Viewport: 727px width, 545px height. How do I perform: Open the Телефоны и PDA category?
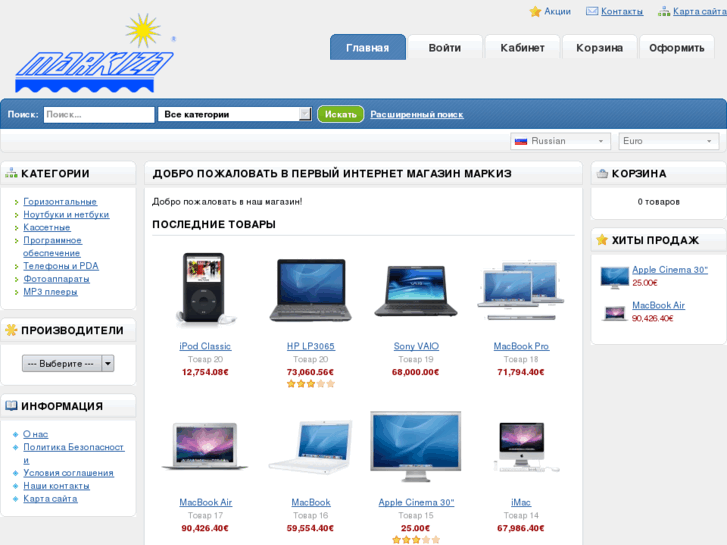coord(61,266)
